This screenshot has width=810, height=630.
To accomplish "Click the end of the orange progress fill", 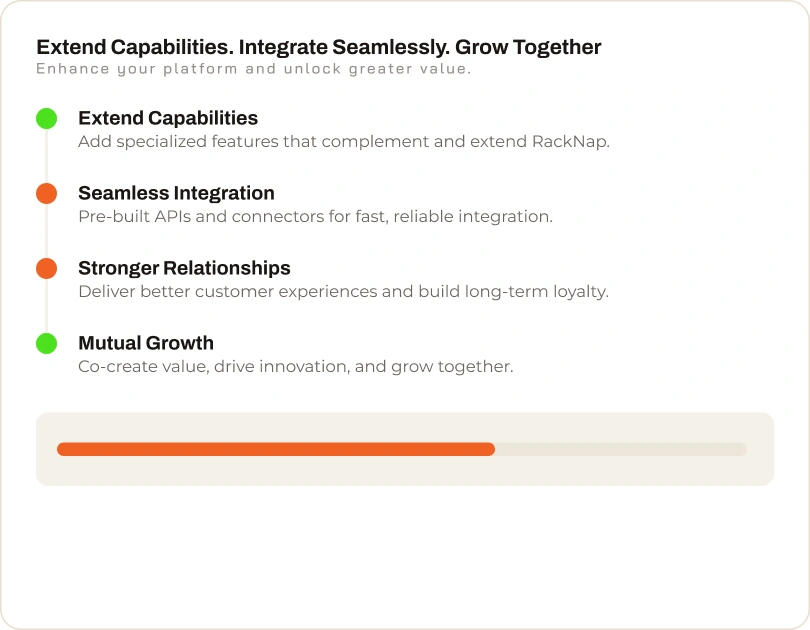I will pyautogui.click(x=491, y=449).
